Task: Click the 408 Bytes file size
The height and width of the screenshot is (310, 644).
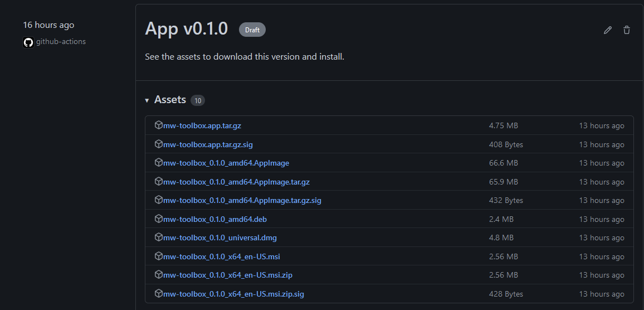Action: pos(506,145)
